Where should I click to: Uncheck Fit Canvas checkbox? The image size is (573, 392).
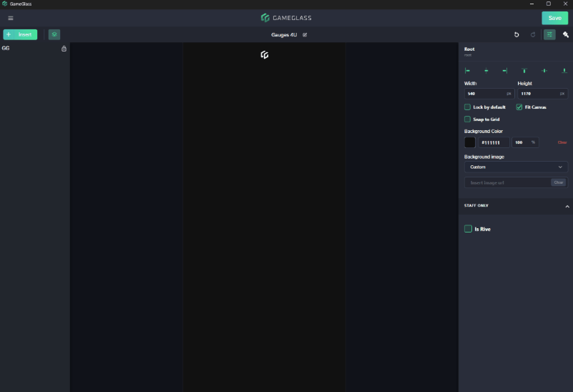pos(519,107)
